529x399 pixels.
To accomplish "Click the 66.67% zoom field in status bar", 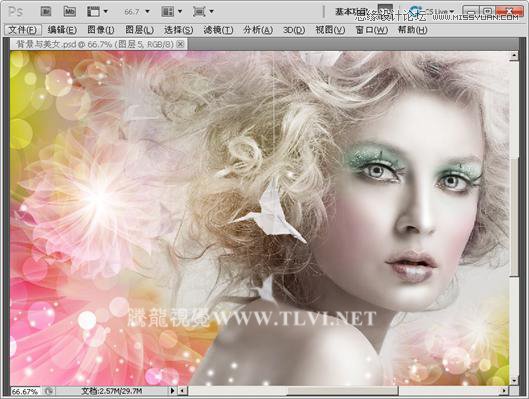I will 25,391.
